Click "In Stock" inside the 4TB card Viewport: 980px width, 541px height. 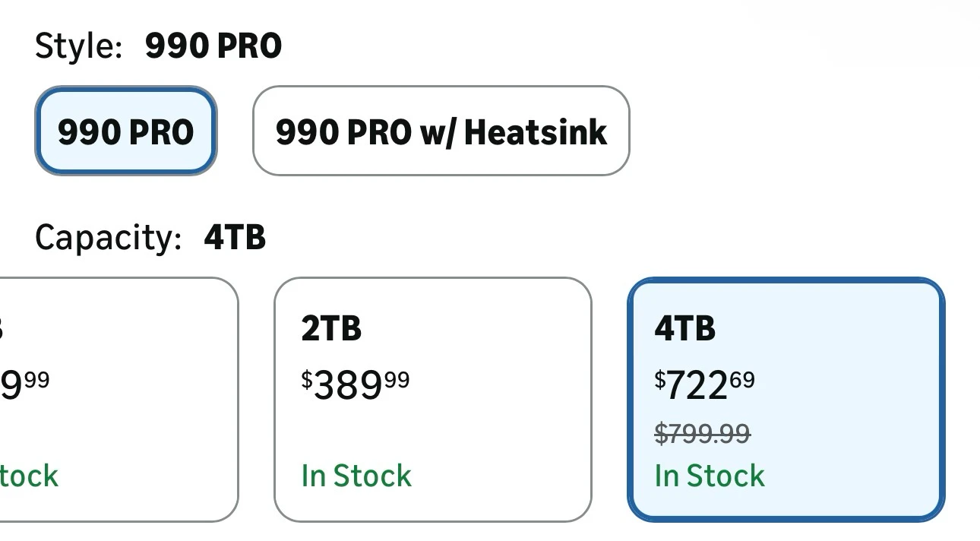710,476
